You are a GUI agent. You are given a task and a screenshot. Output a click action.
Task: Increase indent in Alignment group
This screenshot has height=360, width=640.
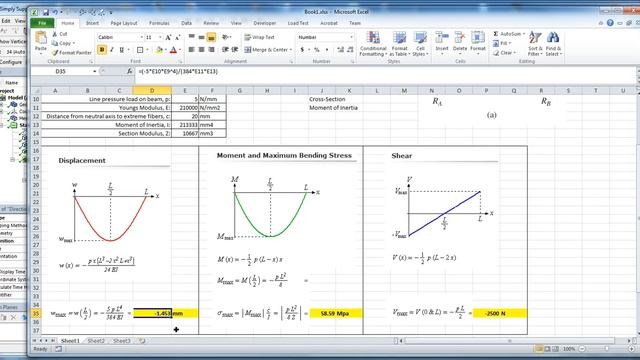pos(235,49)
